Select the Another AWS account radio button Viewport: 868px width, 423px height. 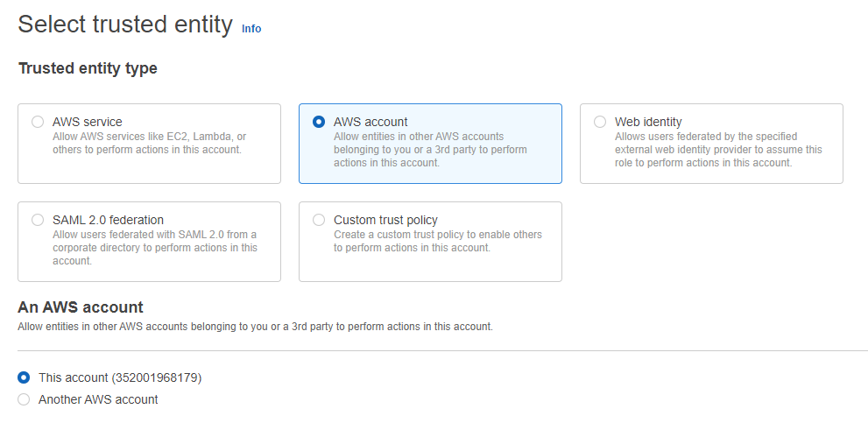pos(24,399)
